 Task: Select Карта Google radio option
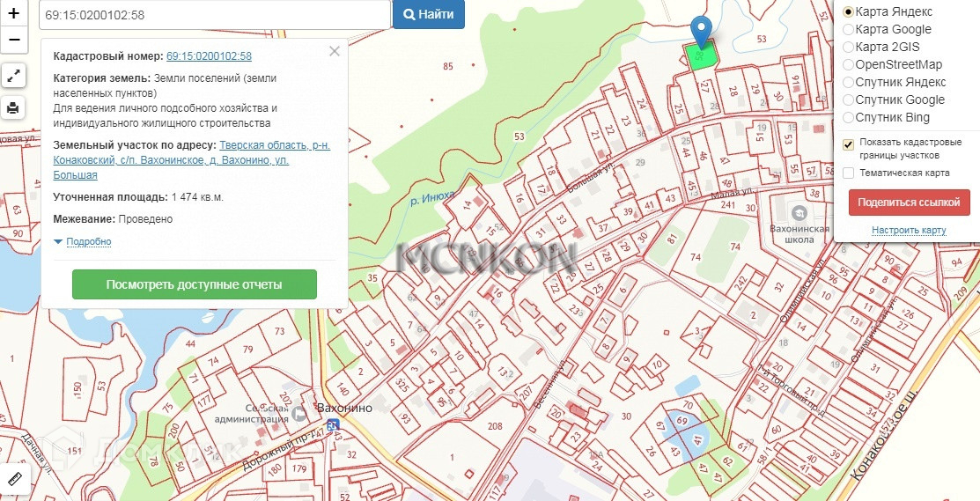[848, 29]
